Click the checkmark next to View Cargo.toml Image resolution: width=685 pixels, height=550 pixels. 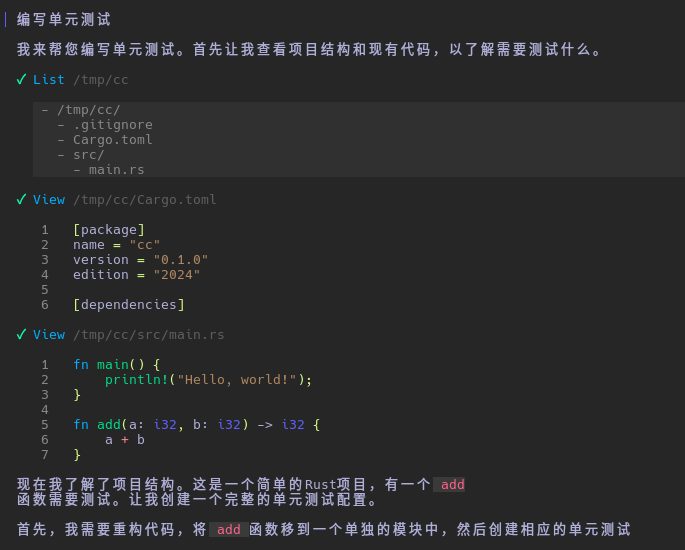[22, 199]
